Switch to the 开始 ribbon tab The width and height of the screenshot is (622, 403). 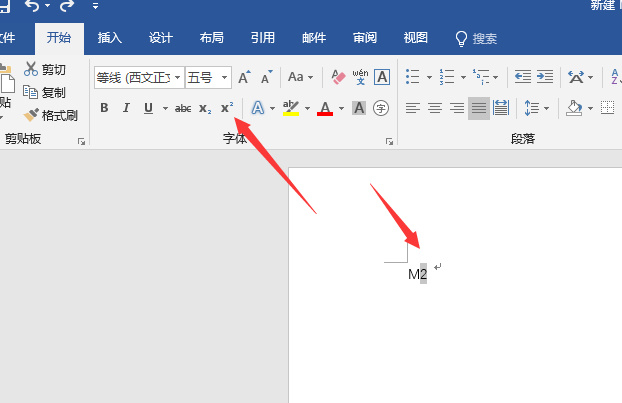tap(59, 38)
